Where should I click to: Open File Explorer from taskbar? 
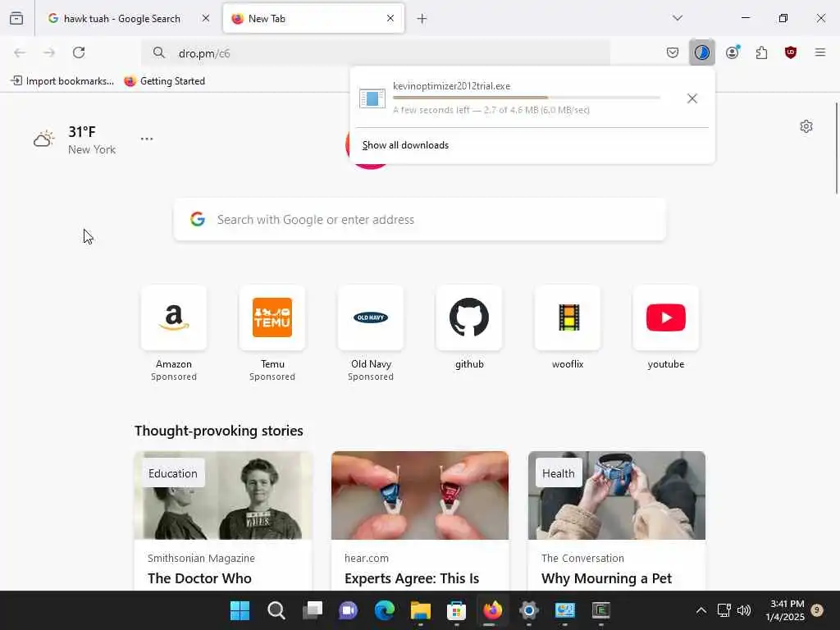(x=421, y=610)
